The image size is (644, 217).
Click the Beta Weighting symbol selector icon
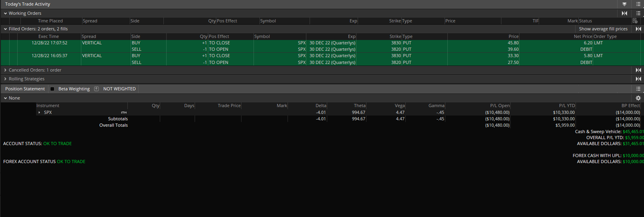(96, 89)
